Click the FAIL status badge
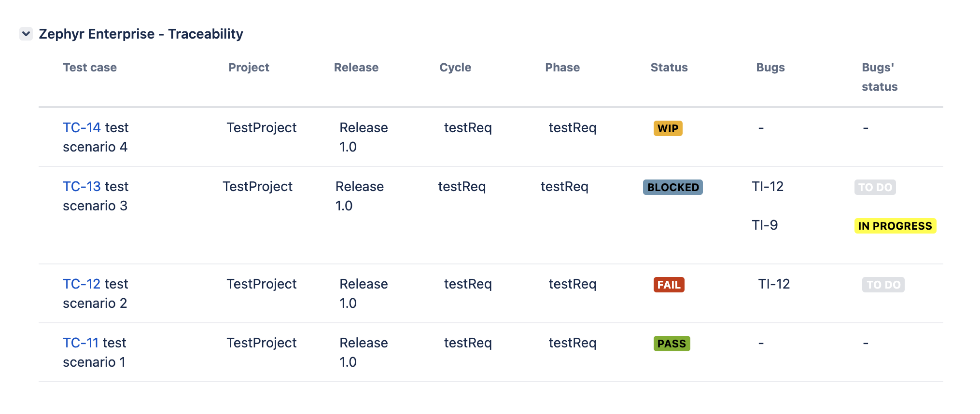Image resolution: width=980 pixels, height=414 pixels. (x=669, y=285)
